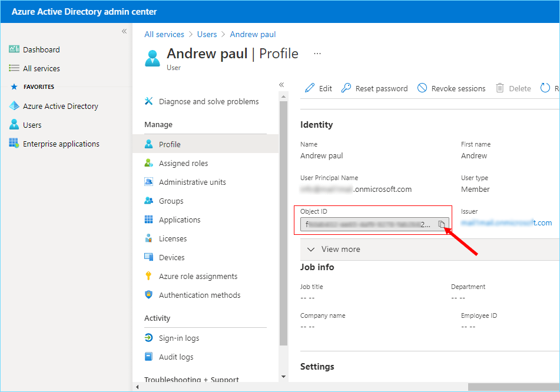Click the Reset password key icon
Image resolution: width=560 pixels, height=392 pixels.
346,88
